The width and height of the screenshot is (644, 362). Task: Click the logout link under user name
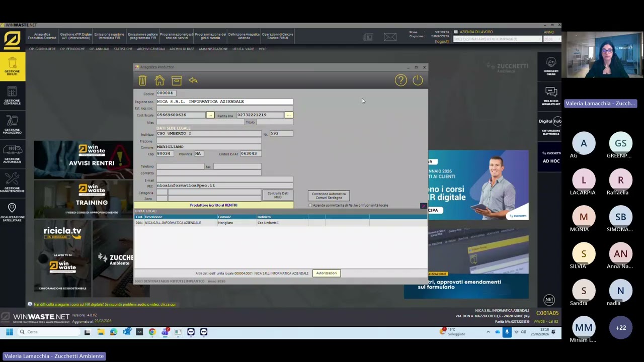point(442,41)
